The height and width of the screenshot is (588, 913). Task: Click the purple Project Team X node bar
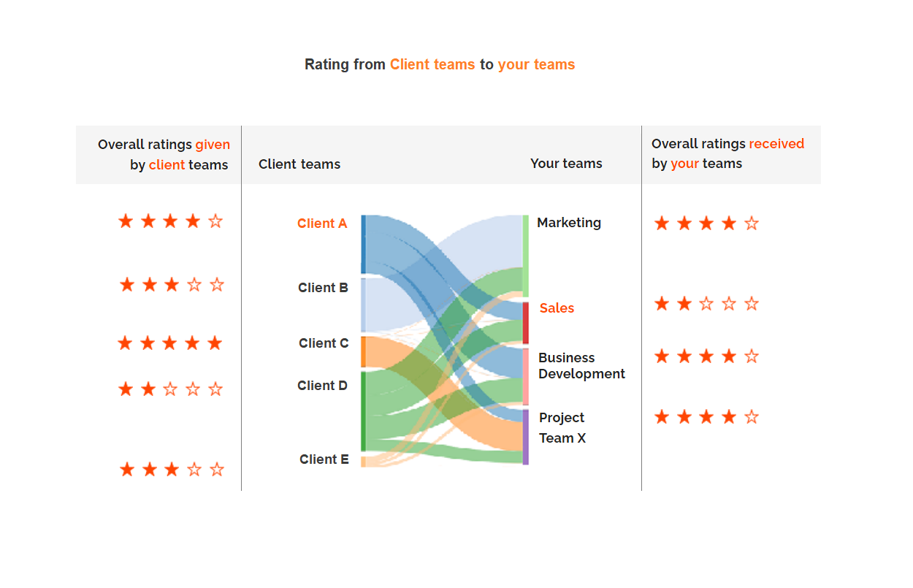(525, 437)
